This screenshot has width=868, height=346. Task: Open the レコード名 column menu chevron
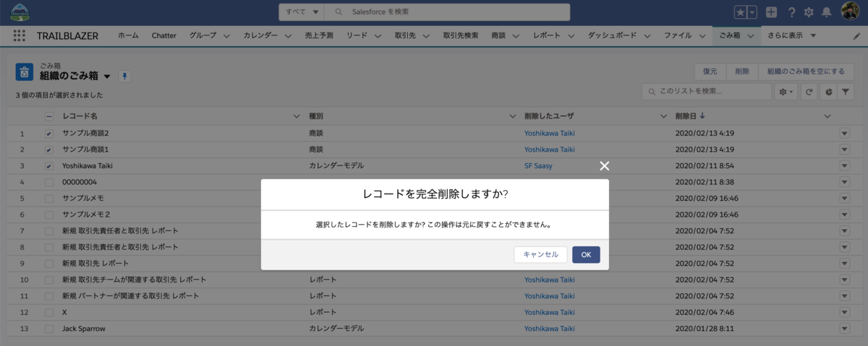pos(296,116)
